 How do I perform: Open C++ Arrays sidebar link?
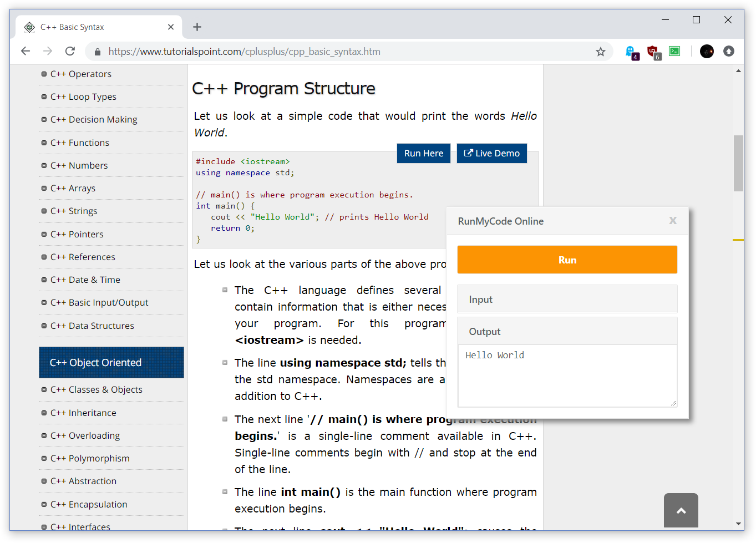click(x=73, y=188)
